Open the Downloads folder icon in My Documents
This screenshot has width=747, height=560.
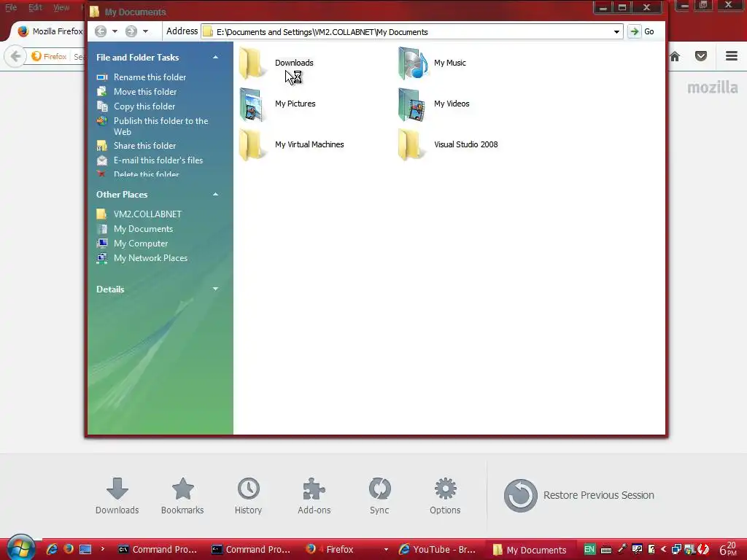[252, 63]
